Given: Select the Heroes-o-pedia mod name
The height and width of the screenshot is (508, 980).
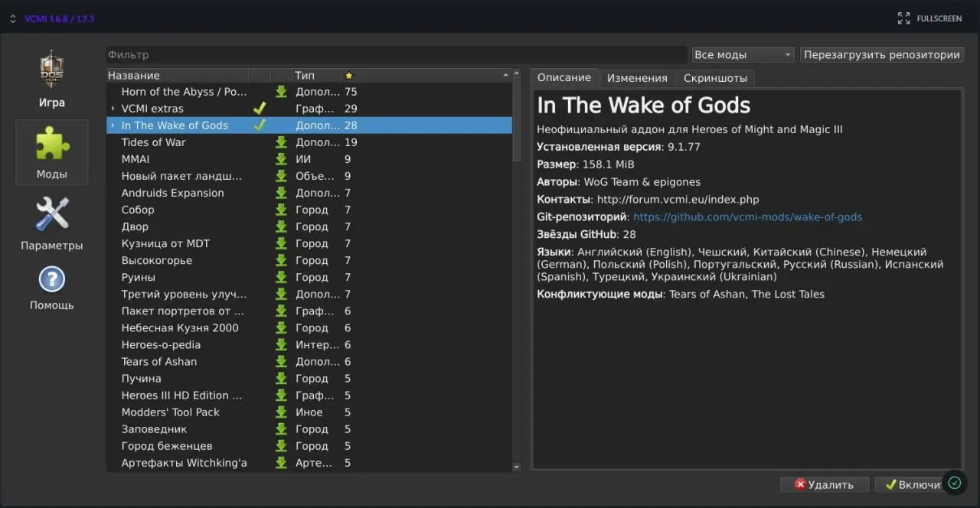Looking at the screenshot, I should (159, 344).
